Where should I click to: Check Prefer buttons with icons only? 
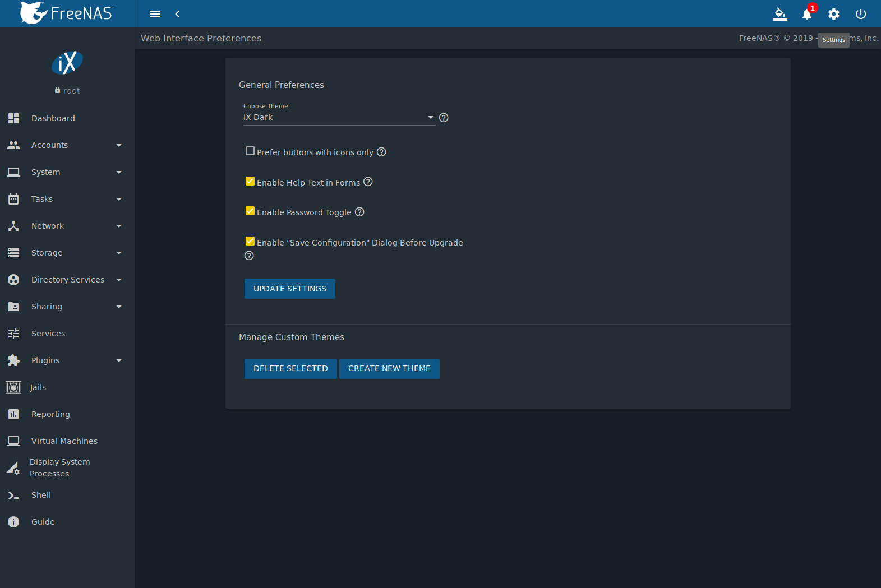250,151
